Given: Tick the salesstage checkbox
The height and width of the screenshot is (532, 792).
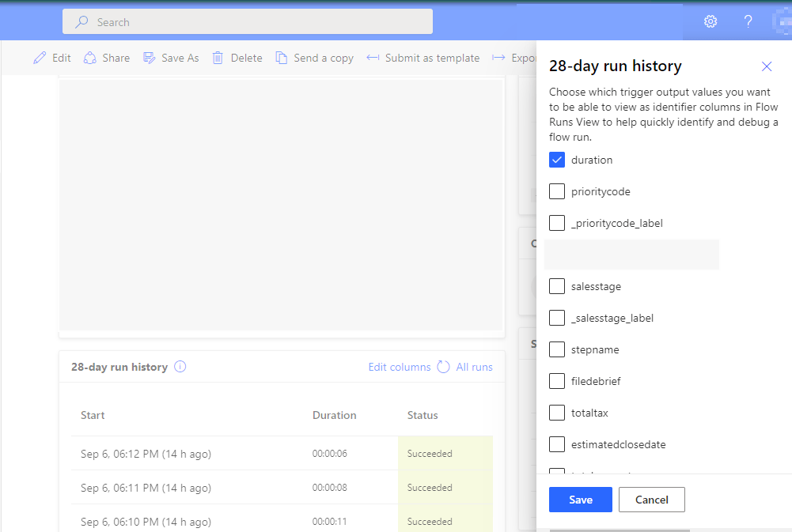Looking at the screenshot, I should coord(557,286).
